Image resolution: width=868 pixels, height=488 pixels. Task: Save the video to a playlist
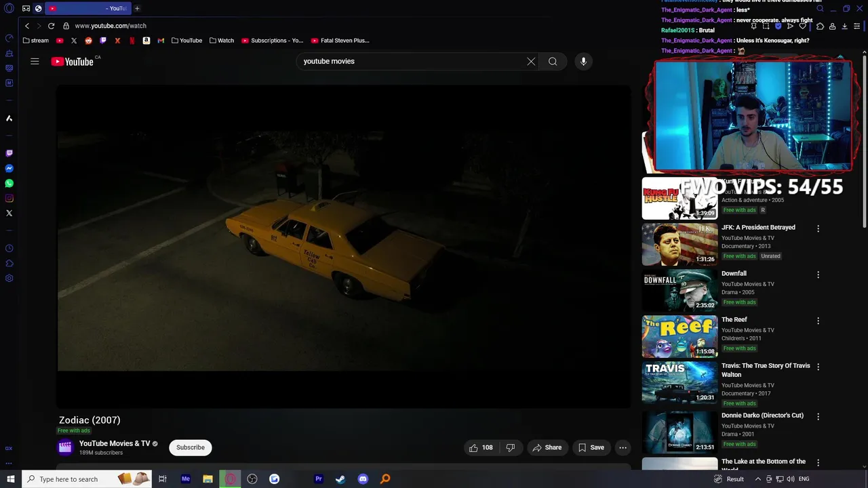click(591, 447)
